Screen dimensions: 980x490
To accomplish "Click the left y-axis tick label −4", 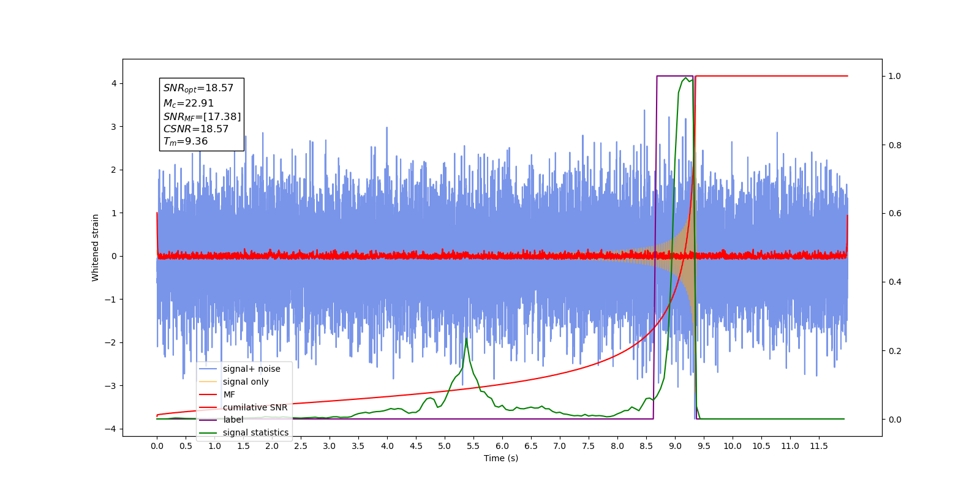I will coord(110,429).
